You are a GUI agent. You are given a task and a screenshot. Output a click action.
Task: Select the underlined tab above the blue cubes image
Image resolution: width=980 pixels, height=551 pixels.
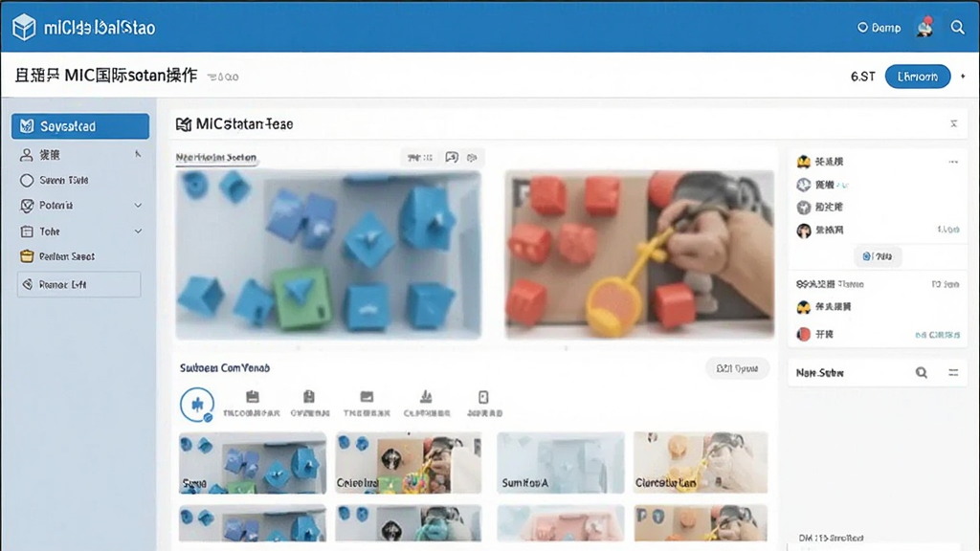tap(216, 158)
